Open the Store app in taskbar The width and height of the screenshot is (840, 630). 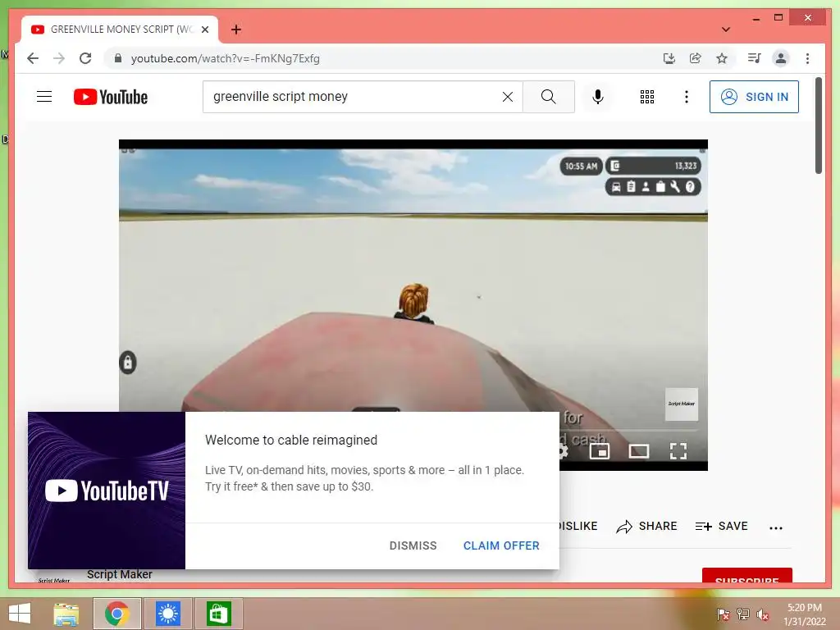(218, 614)
